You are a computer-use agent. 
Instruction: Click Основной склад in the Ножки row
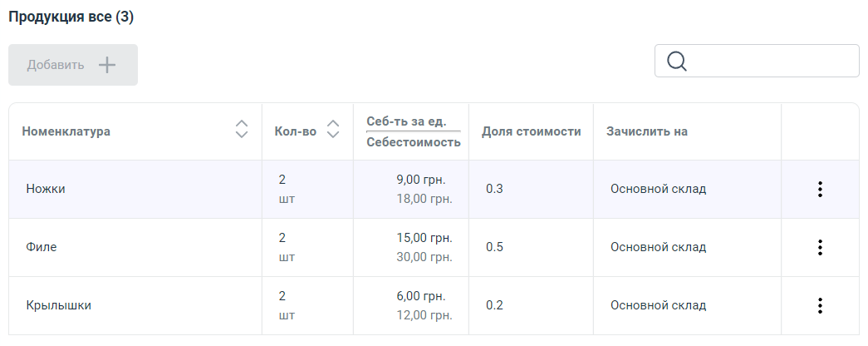pyautogui.click(x=658, y=189)
